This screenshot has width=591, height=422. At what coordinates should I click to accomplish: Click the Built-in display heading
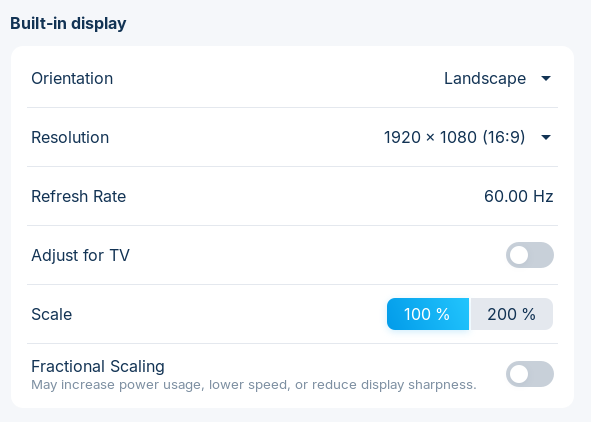[x=68, y=23]
